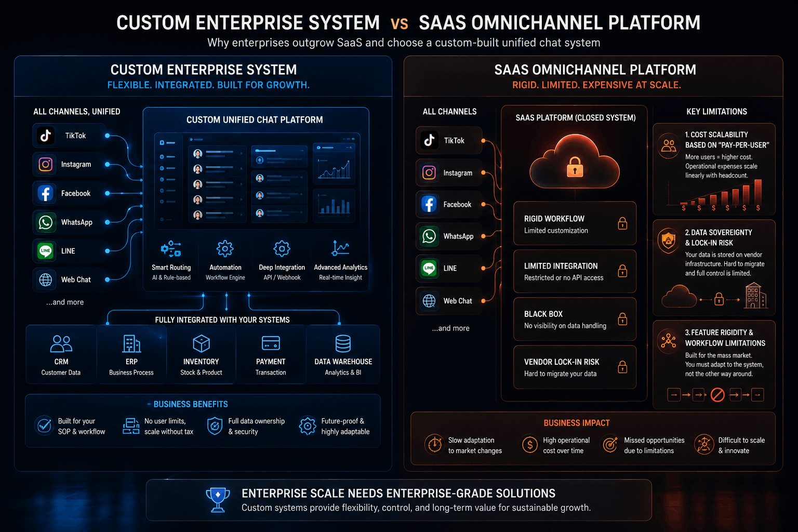Click the TikTok icon in the SaaS platform channel list
This screenshot has height=532, width=798.
pyautogui.click(x=429, y=140)
